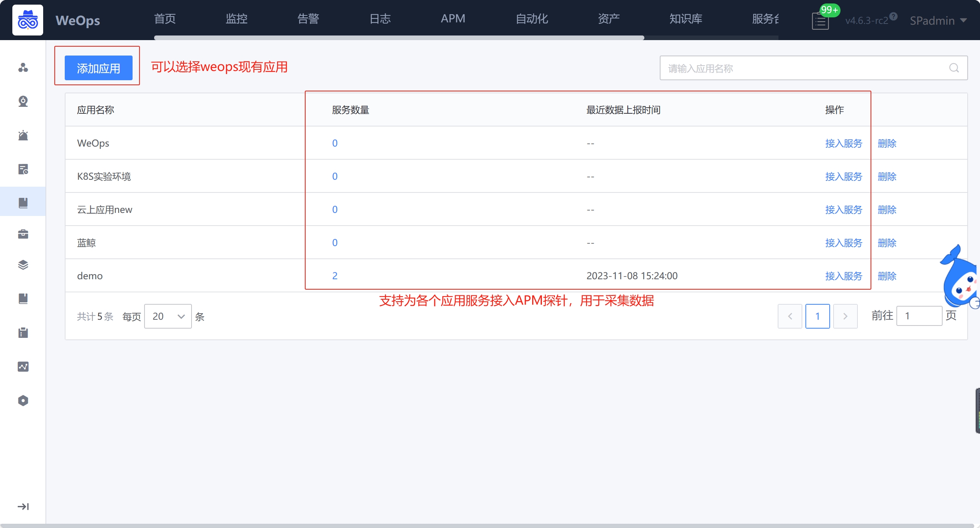This screenshot has width=980, height=528.
Task: Expand the sidebar with arrow icon
Action: pyautogui.click(x=23, y=506)
